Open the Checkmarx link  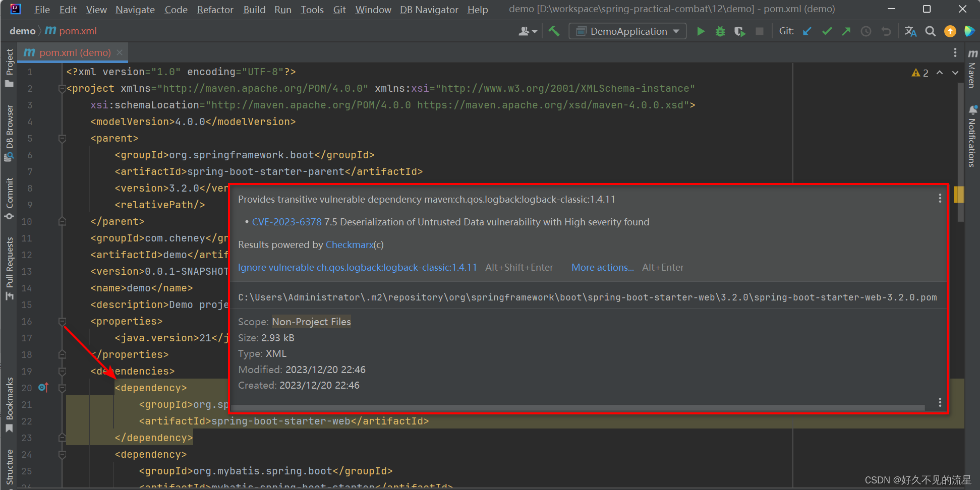350,244
